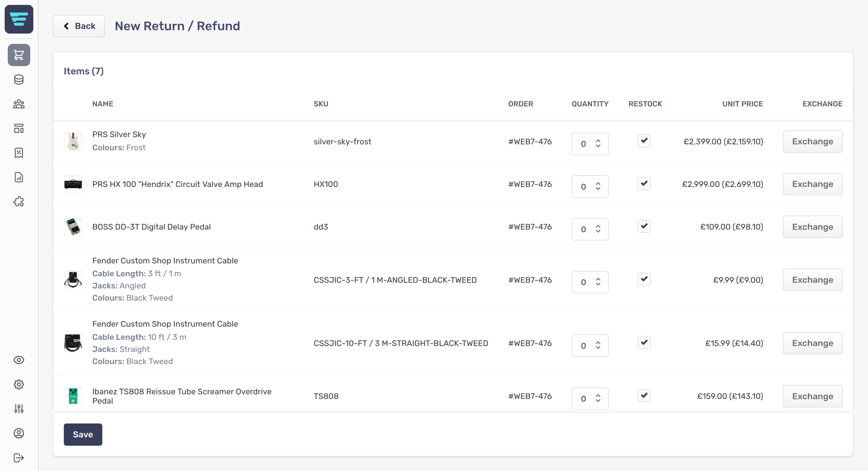Click the PRS HX 100 amp thumbnail
This screenshot has height=471, width=868.
point(73,184)
